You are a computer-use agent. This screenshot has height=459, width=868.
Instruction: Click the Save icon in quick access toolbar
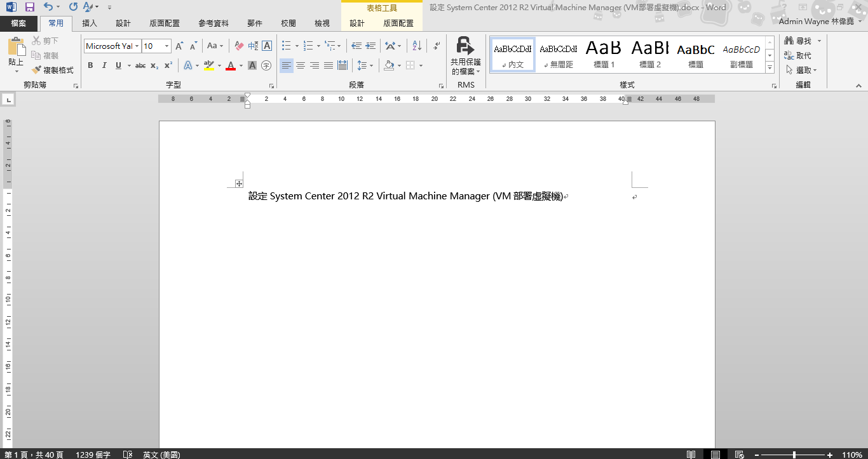click(x=29, y=7)
